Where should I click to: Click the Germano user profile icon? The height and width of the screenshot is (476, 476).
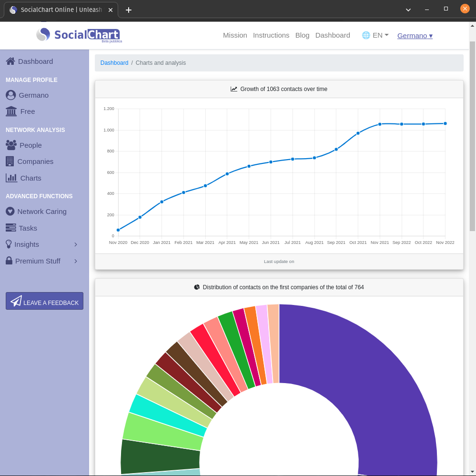(10, 95)
